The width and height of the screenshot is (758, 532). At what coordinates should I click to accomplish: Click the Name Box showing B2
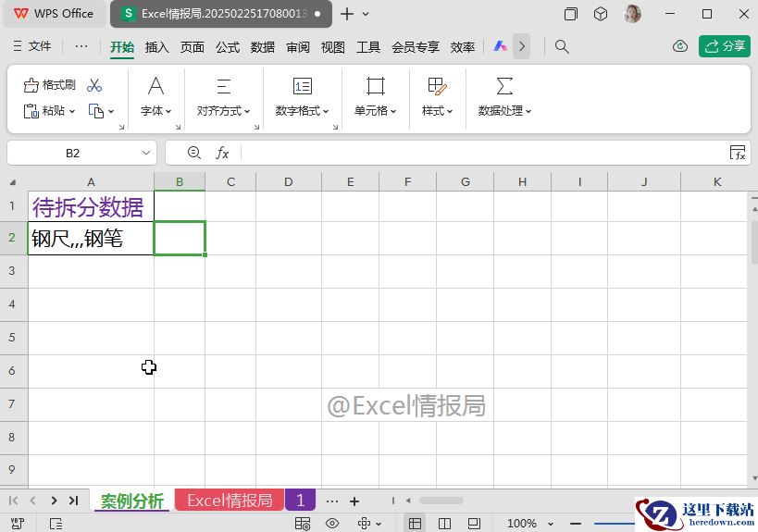point(72,154)
